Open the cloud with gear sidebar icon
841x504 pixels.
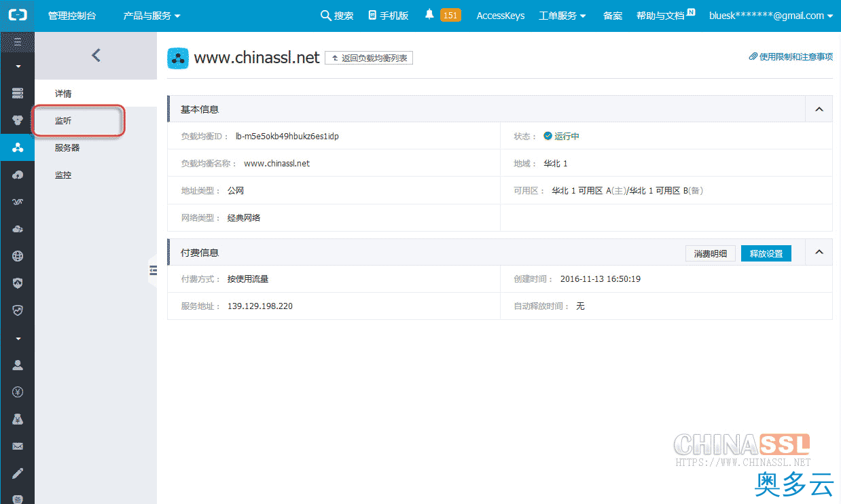18,229
